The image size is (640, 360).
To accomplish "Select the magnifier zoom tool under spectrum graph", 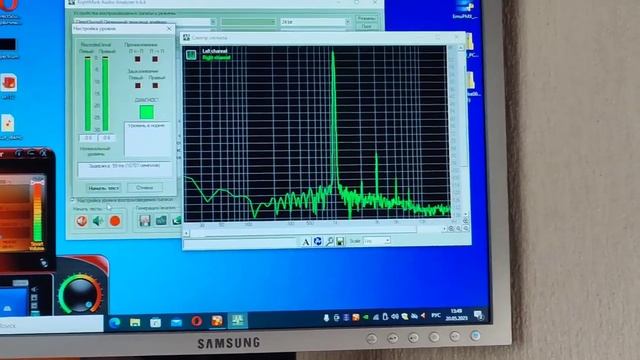I will point(329,242).
